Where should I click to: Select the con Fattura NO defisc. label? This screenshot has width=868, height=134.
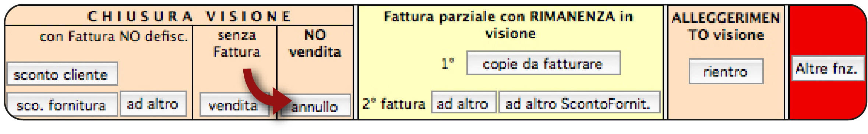tap(113, 36)
